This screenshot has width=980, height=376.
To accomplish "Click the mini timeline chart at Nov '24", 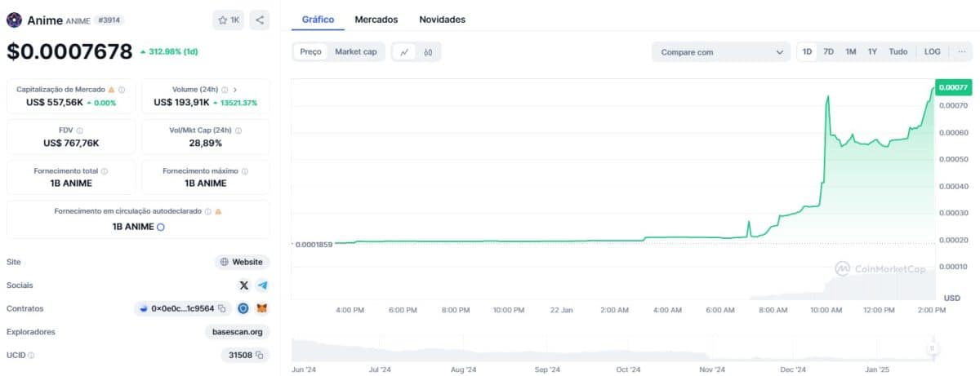I will 713,349.
